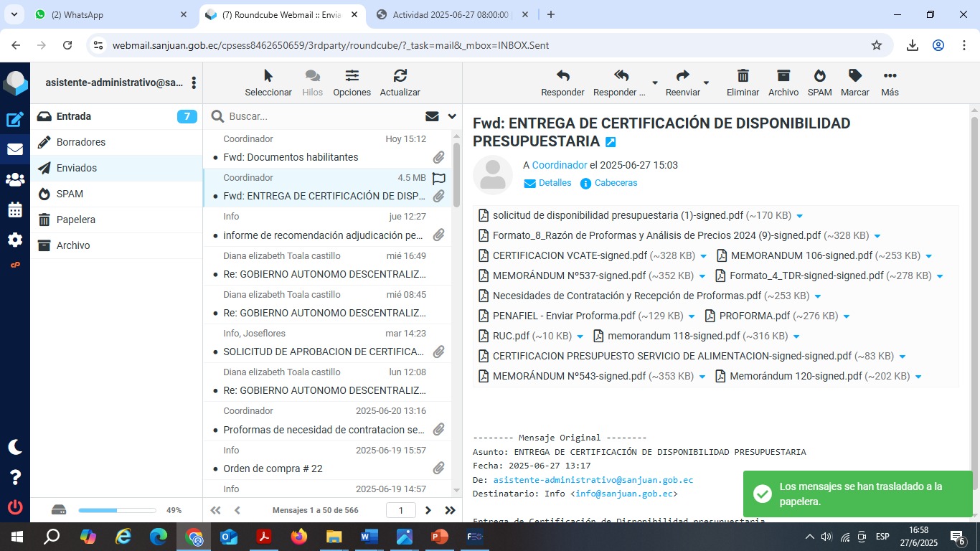Toggle the flag on the selected message

tap(439, 179)
